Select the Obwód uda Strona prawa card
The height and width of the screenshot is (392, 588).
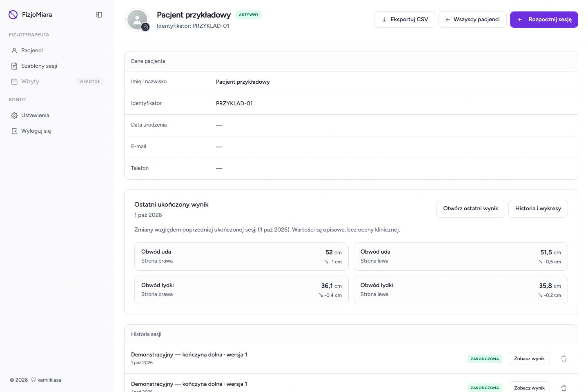241,256
